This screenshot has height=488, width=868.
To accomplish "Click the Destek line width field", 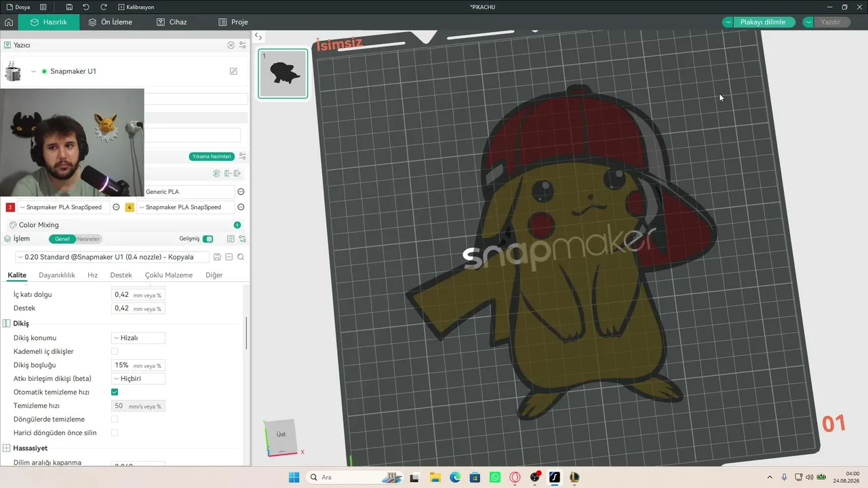I will coord(138,308).
